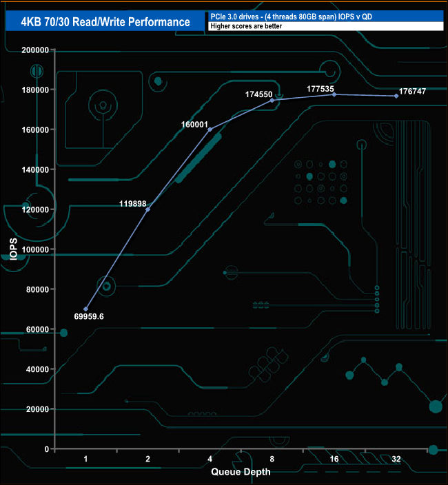Click the 80000 y-axis label

point(37,289)
